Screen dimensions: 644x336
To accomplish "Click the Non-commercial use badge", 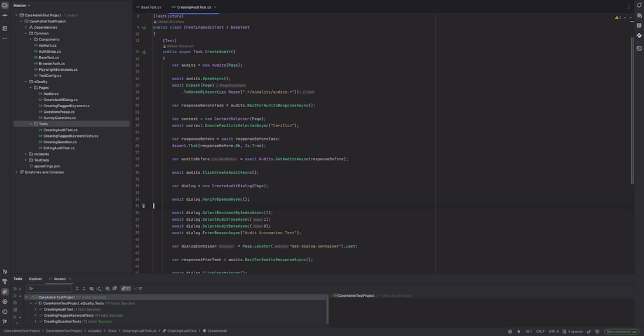I will click(x=621, y=331).
